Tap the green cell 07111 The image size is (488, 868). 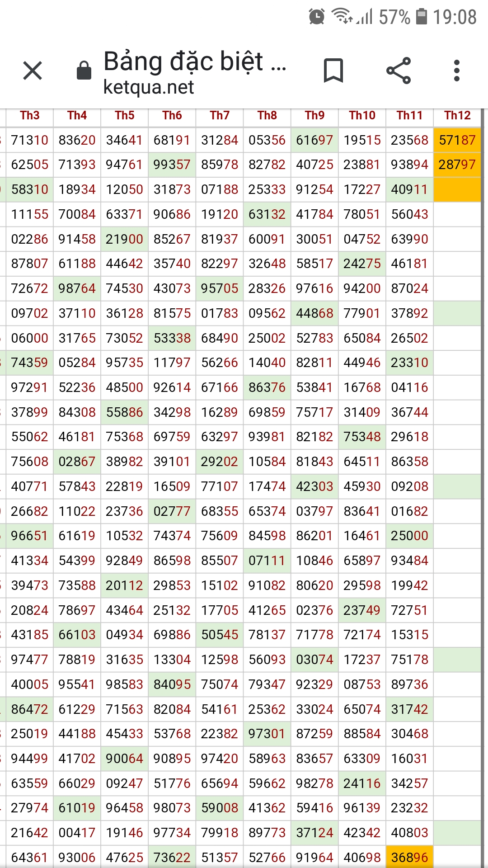click(267, 561)
